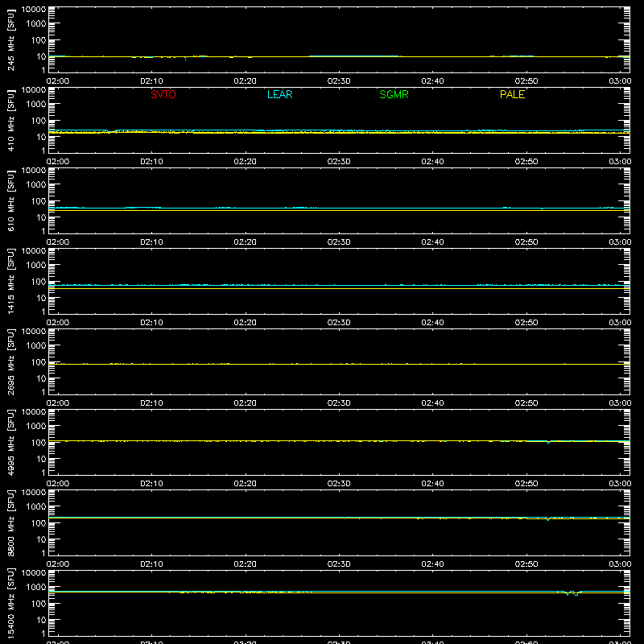The height and width of the screenshot is (644, 644).
Task: Click 03:00 time label below 245 MHz plot
Action: coord(620,81)
